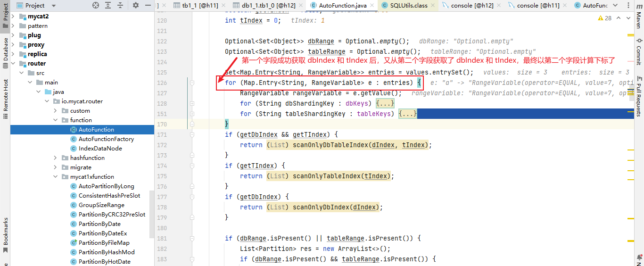Expand the custom package arrow

(55, 110)
